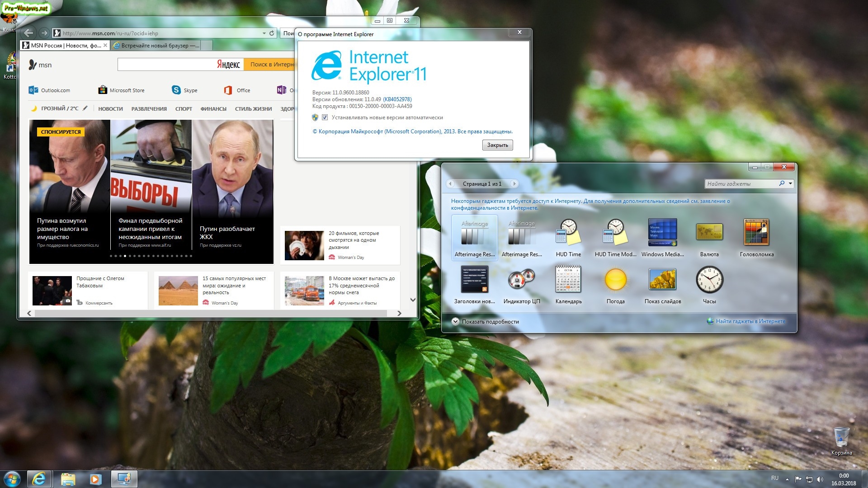Click the Skype icon on MSN page

tap(176, 90)
